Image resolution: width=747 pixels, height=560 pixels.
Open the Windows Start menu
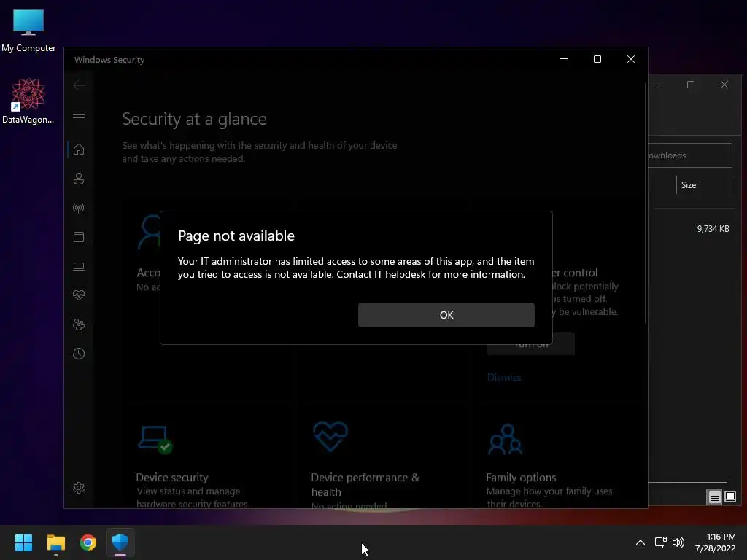click(23, 542)
